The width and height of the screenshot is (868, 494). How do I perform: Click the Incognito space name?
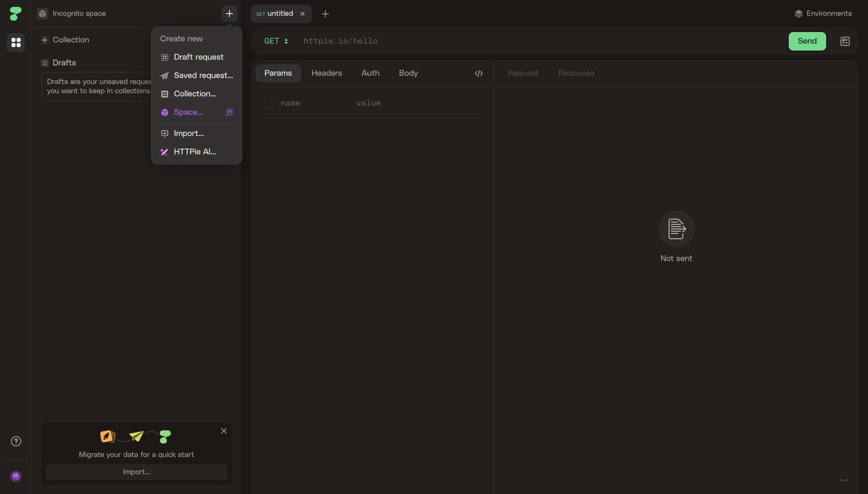(x=79, y=14)
